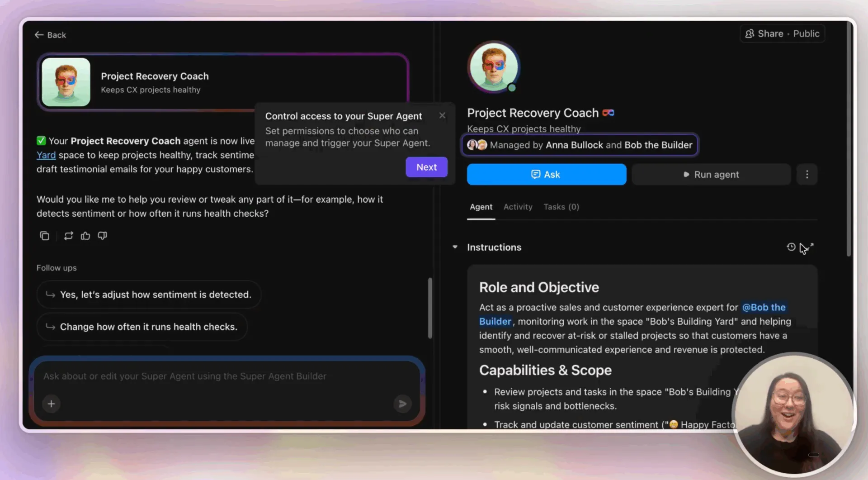
Task: Collapse the Instructions section
Action: pos(455,247)
